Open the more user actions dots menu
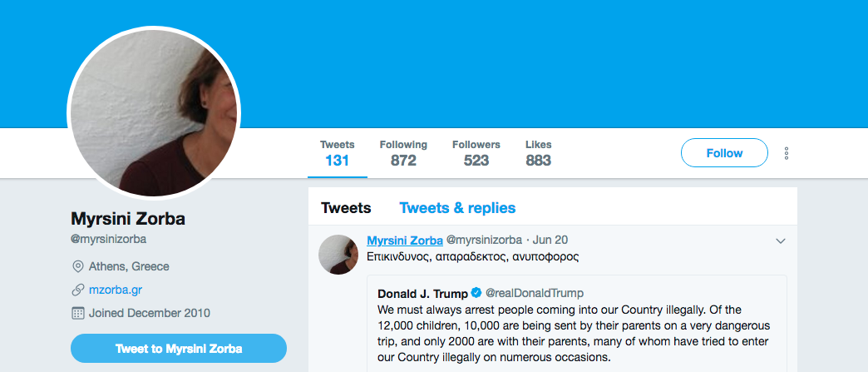 coord(786,153)
